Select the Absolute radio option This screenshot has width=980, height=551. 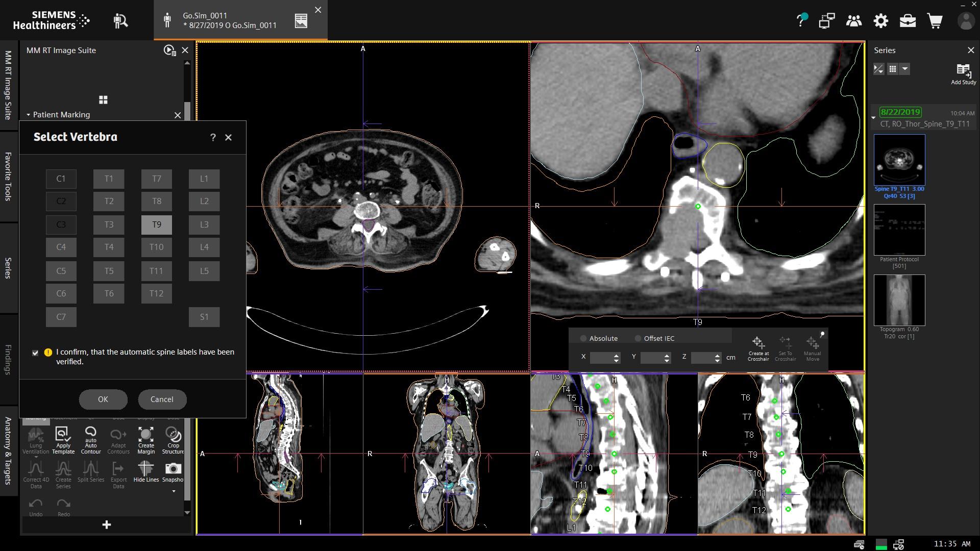pyautogui.click(x=583, y=338)
